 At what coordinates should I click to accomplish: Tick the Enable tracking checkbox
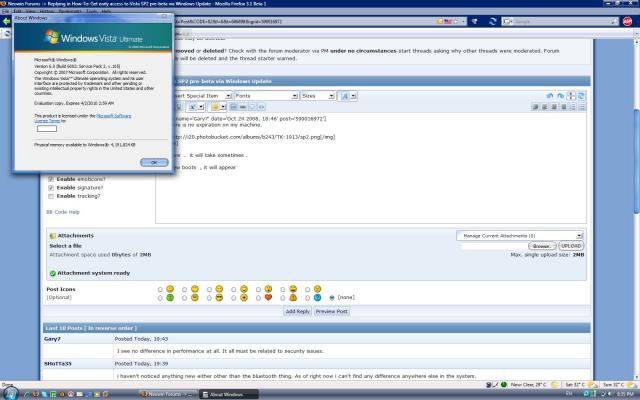click(x=51, y=196)
